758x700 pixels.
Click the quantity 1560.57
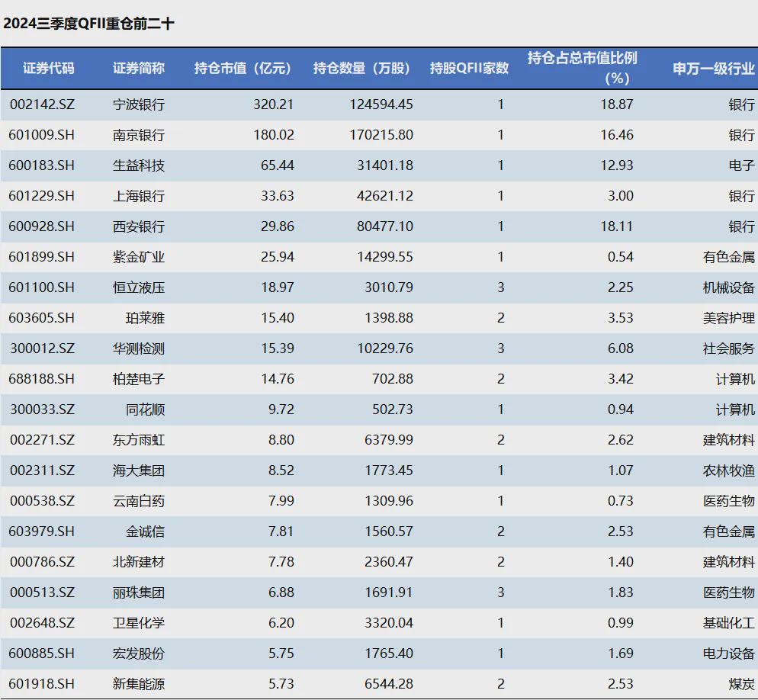pyautogui.click(x=389, y=531)
